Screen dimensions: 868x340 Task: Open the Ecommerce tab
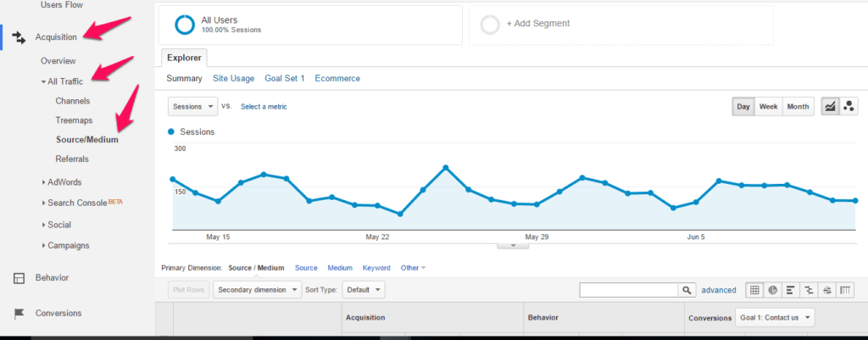(337, 78)
